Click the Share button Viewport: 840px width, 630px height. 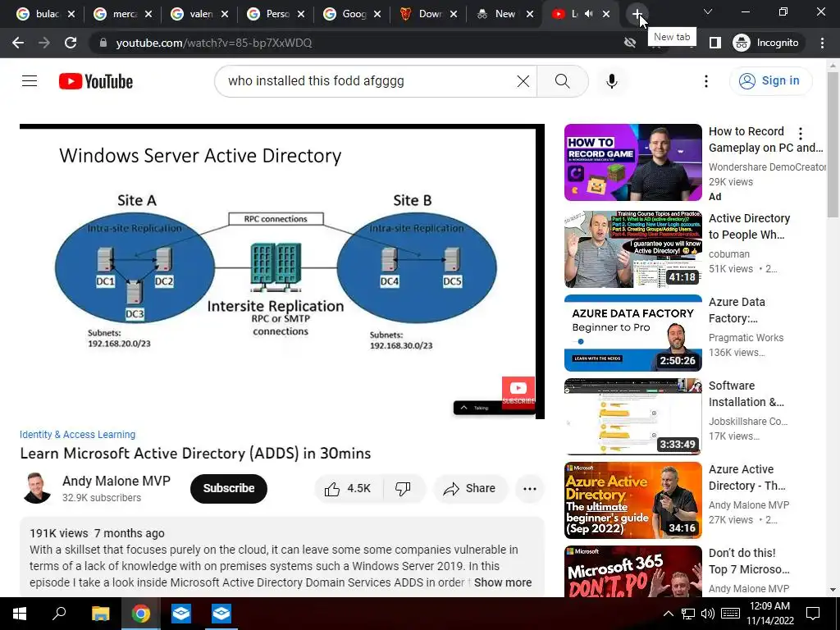[470, 489]
